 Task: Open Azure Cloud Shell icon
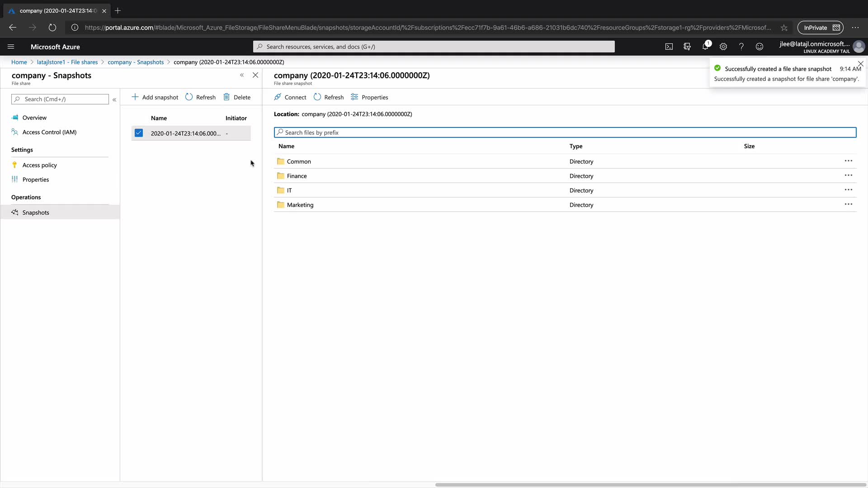tap(669, 47)
